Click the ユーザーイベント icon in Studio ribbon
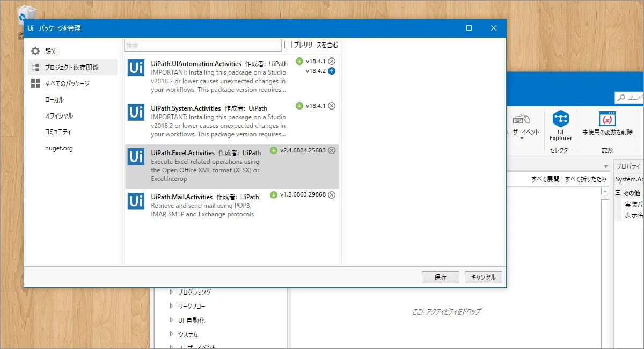The image size is (644, 349). 522,119
